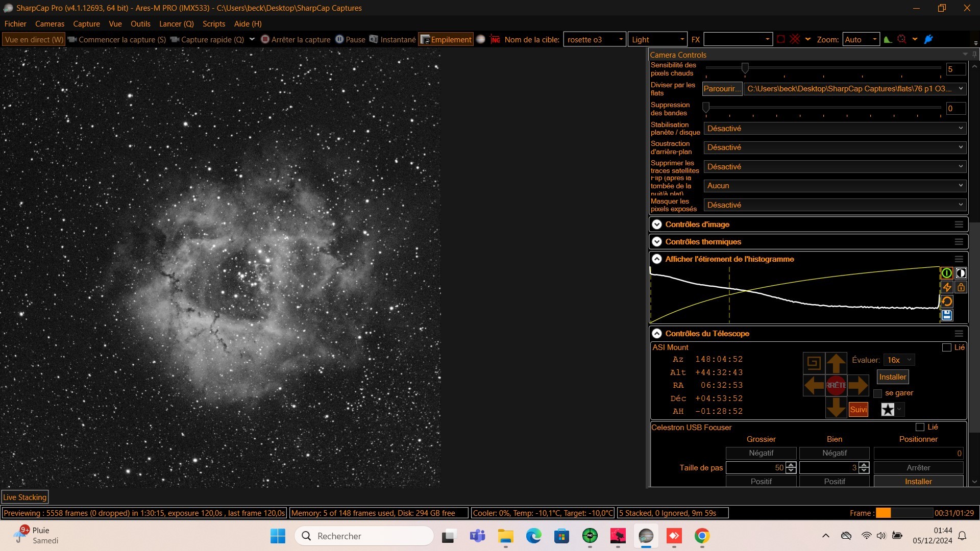Click the half-black contrast circle icon
This screenshot has height=551, width=980.
pyautogui.click(x=961, y=273)
